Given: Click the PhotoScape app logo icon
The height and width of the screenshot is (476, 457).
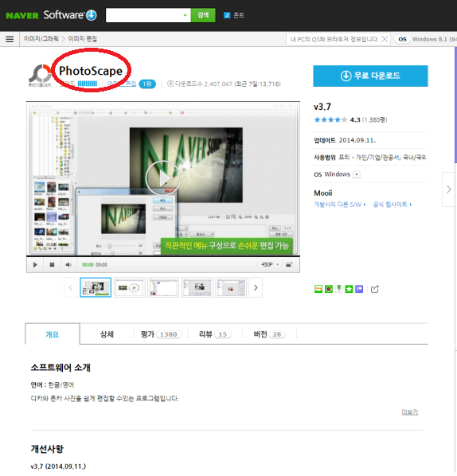Looking at the screenshot, I should coord(40,76).
